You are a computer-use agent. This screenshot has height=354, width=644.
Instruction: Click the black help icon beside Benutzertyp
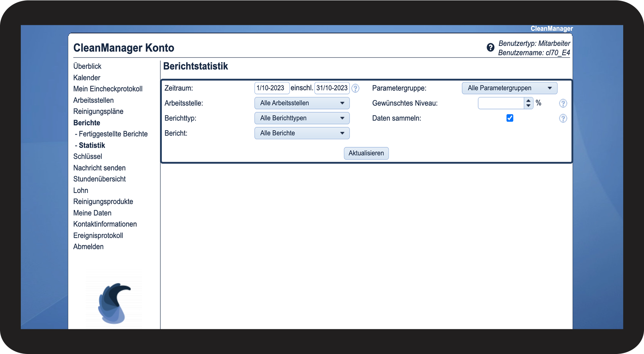pyautogui.click(x=491, y=47)
